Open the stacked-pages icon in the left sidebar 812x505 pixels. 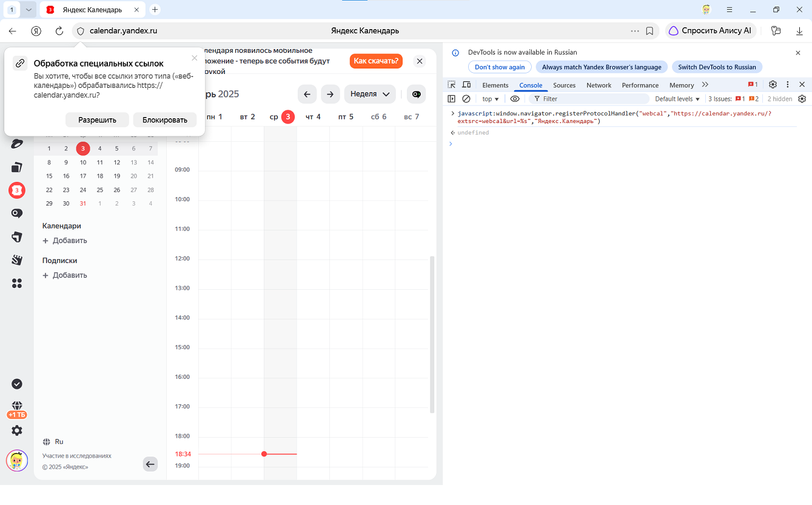(17, 167)
